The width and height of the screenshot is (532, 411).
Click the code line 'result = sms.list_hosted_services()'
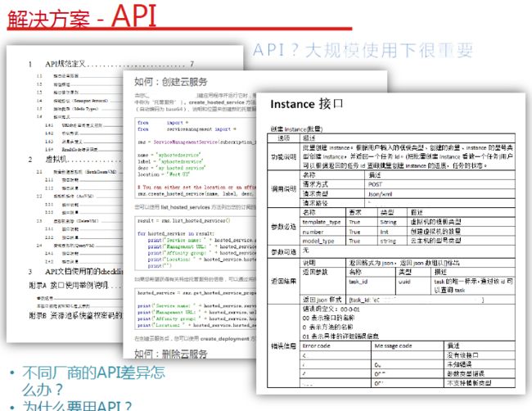pyautogui.click(x=183, y=220)
